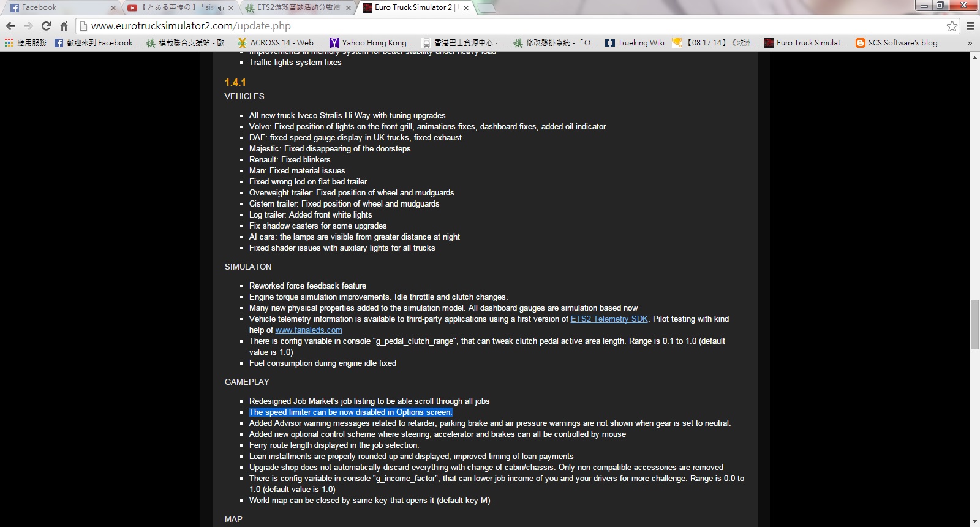Follow the ETS2 Telemetry SDK link
This screenshot has height=527, width=980.
(x=609, y=319)
